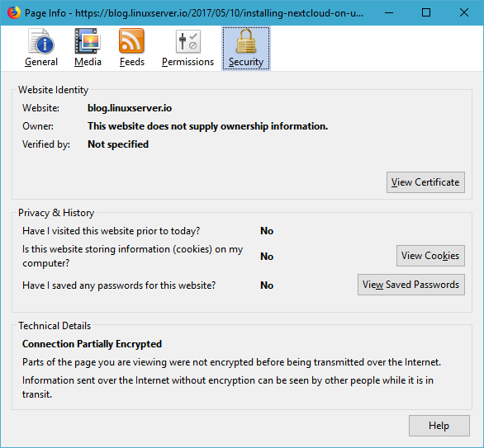Click the Help button
This screenshot has height=448, width=484.
pyautogui.click(x=439, y=426)
